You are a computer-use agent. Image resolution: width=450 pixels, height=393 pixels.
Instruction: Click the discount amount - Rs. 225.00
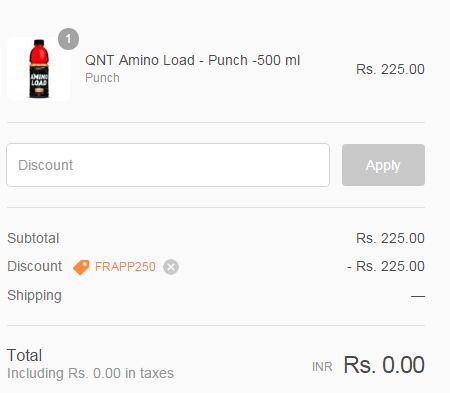tap(386, 266)
